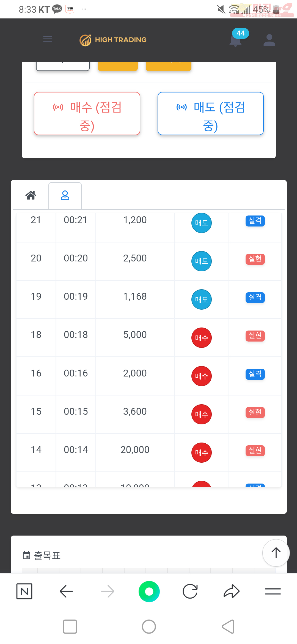Tap the green circle Naver search button
The height and width of the screenshot is (644, 297).
tap(149, 591)
